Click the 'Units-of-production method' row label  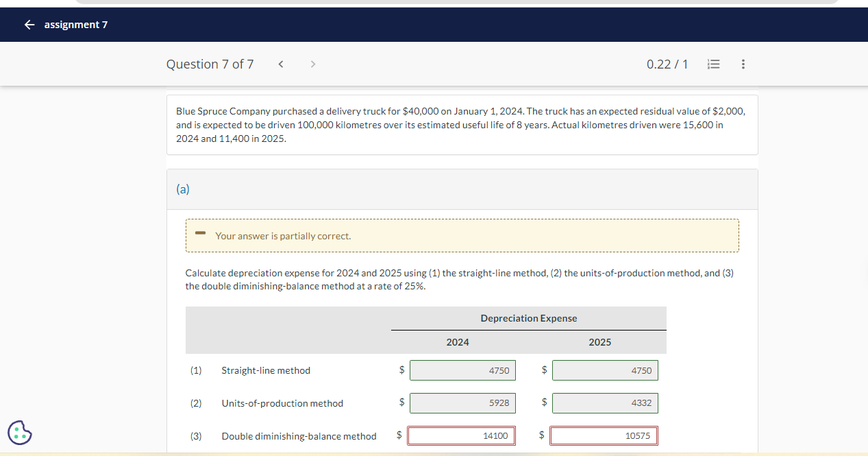tap(282, 403)
